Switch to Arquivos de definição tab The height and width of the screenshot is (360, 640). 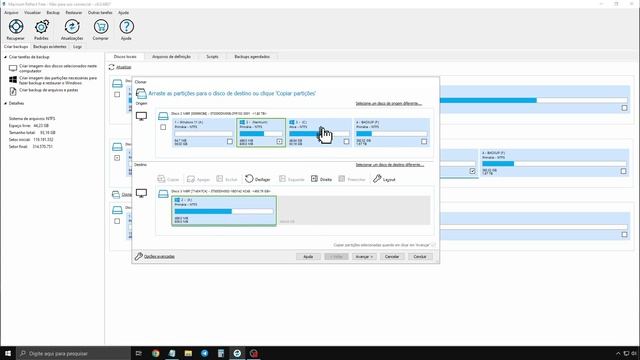click(x=171, y=57)
